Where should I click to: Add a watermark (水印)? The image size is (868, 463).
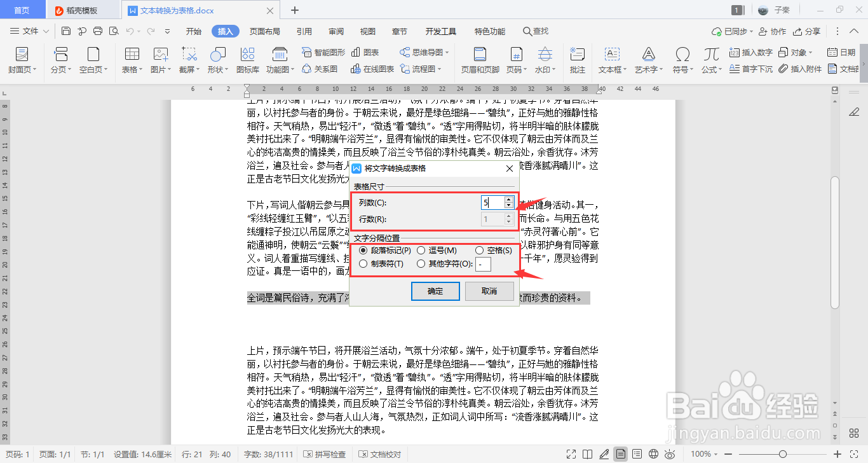tap(545, 60)
